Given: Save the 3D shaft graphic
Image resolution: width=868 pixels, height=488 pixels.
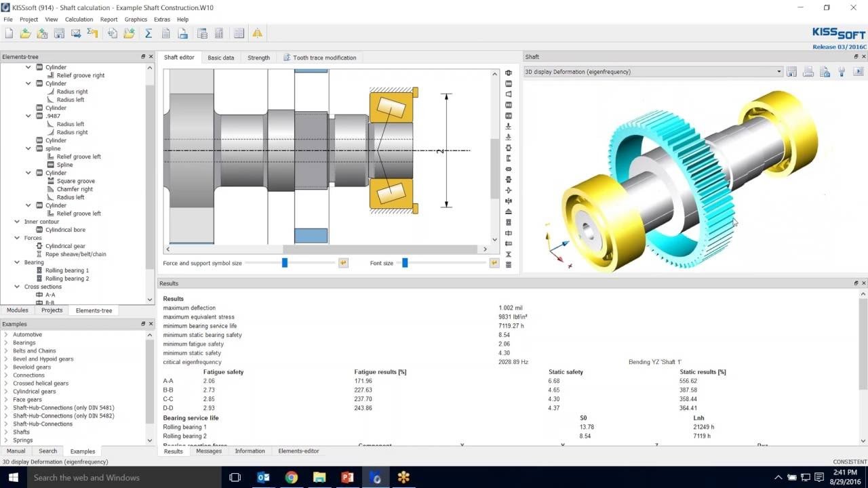Looking at the screenshot, I should 791,72.
